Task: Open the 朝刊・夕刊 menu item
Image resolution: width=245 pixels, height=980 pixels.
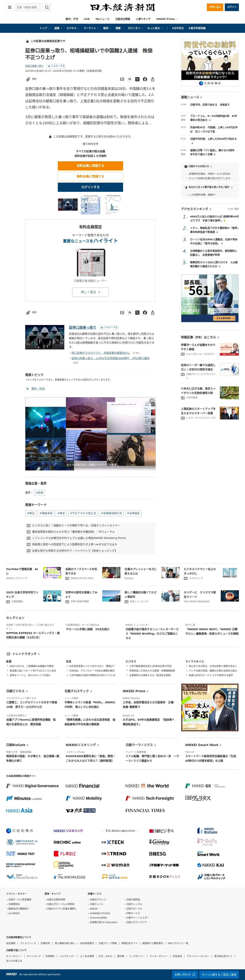Action: tap(72, 19)
